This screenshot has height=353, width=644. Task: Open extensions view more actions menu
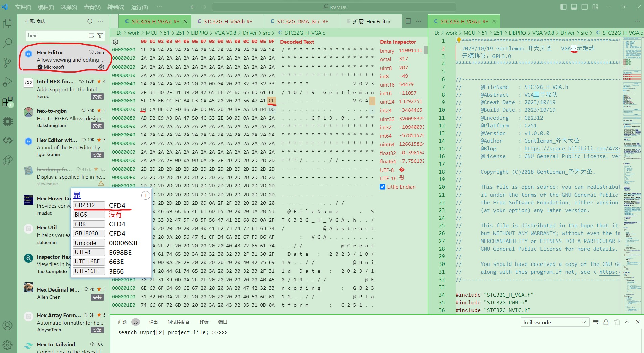click(100, 21)
